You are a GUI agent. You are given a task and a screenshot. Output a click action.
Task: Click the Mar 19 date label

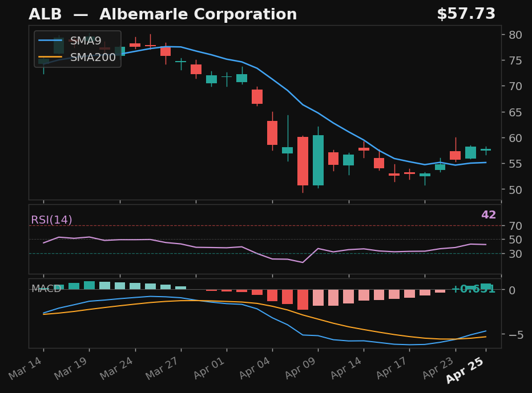71,368
